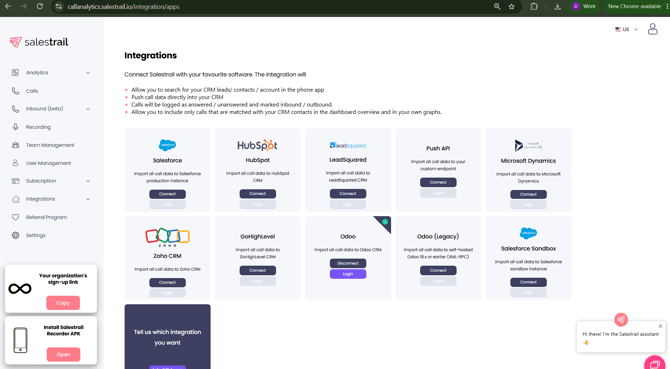Viewport: 670px width, 369px height.
Task: Open the user profile icon
Action: click(x=652, y=29)
